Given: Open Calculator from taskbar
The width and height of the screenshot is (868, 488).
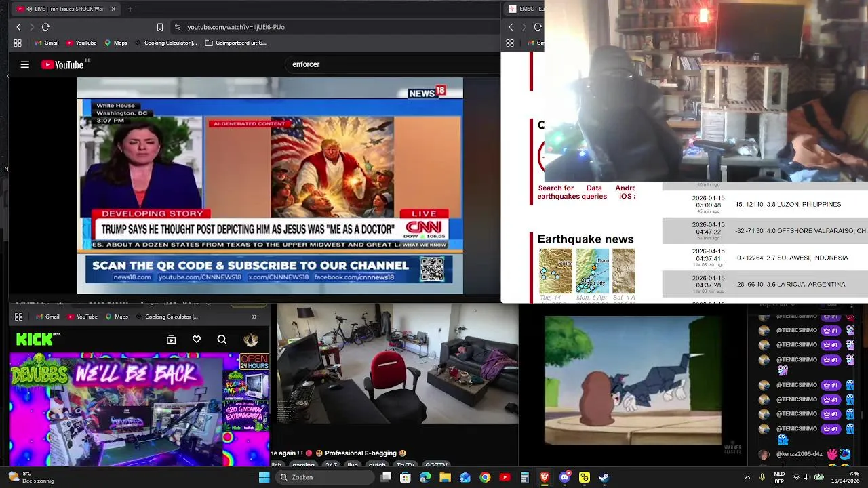Looking at the screenshot, I should 524,477.
